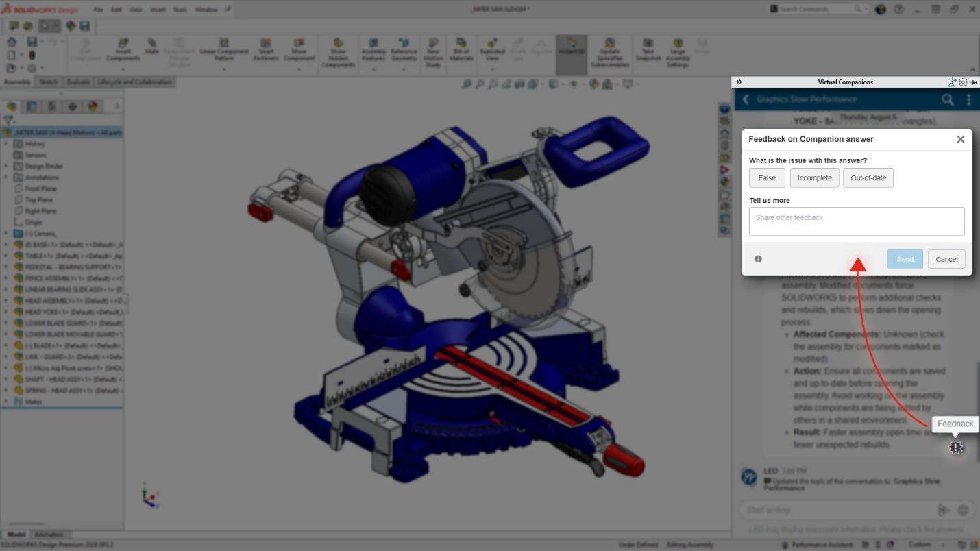Open the File menu
This screenshot has height=551, width=980.
tap(98, 10)
